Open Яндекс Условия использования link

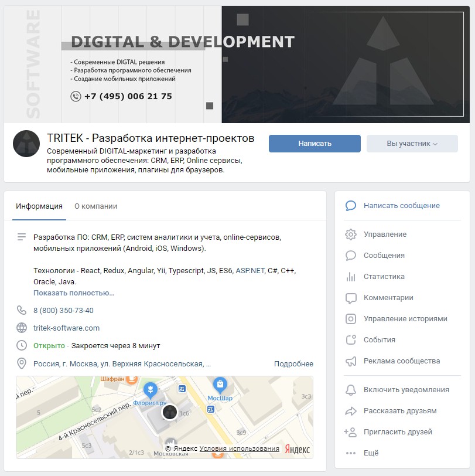pyautogui.click(x=240, y=448)
